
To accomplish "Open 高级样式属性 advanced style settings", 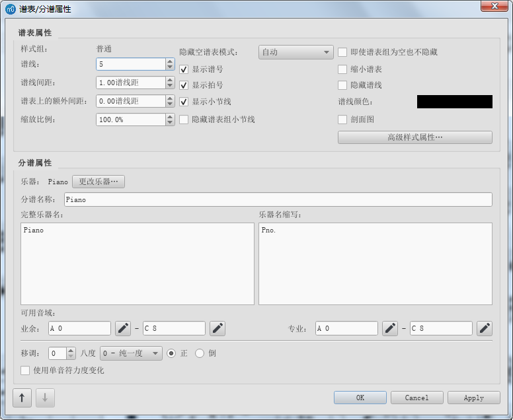I will pos(414,137).
